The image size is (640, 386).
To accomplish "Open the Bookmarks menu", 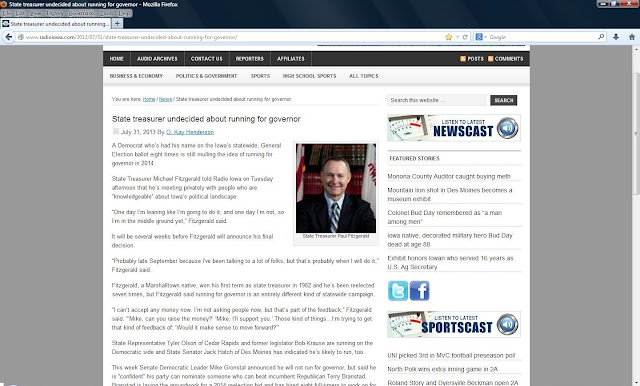I will (82, 13).
